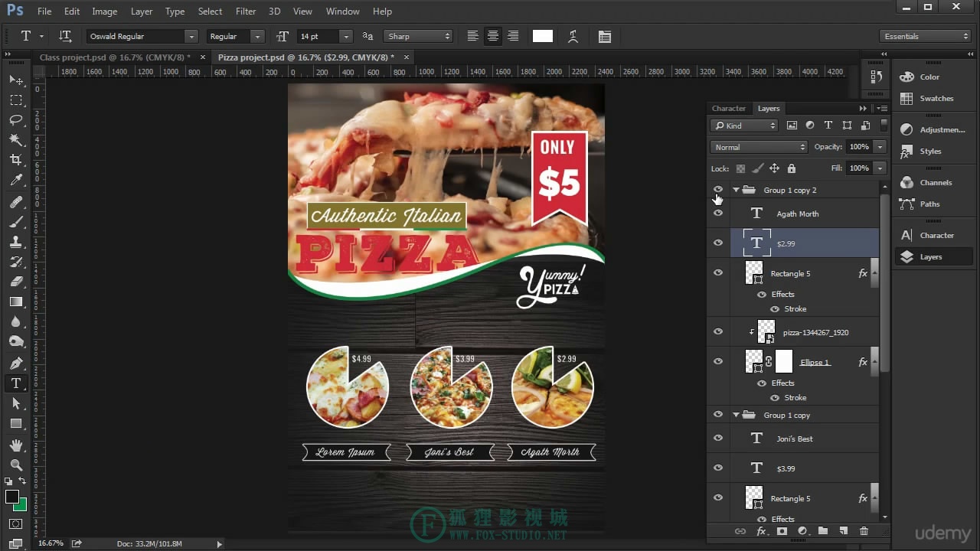Hide the Agath Morth text layer
This screenshot has width=980, height=551.
pos(718,214)
